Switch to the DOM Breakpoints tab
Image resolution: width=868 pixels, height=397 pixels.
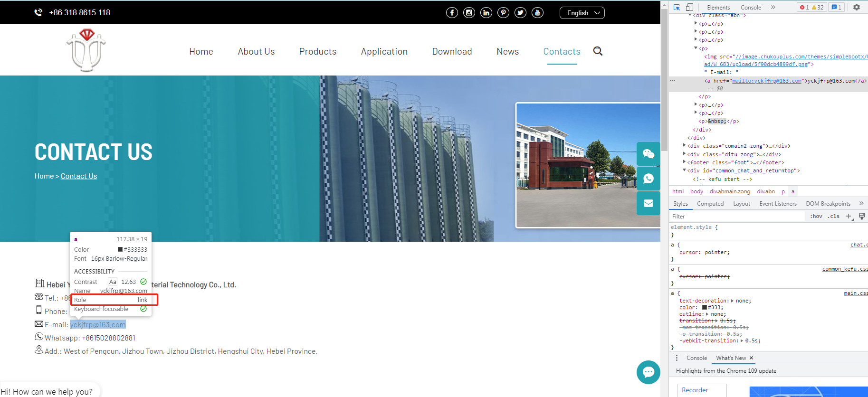coord(828,203)
